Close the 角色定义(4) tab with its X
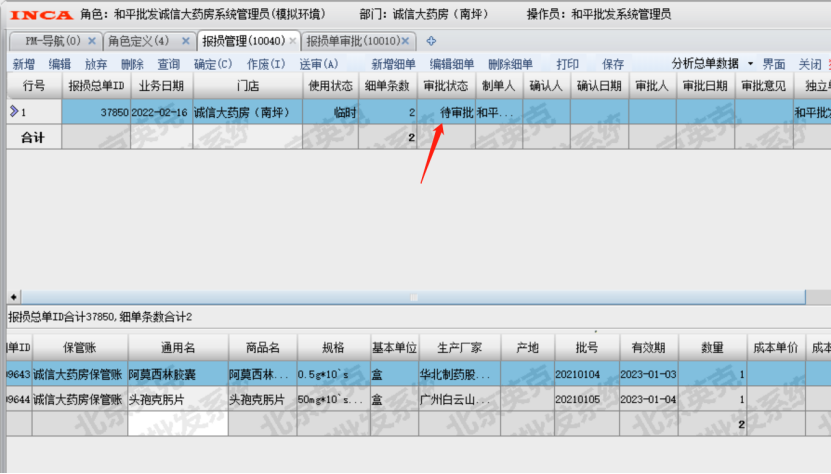The width and height of the screenshot is (831, 474). (185, 41)
